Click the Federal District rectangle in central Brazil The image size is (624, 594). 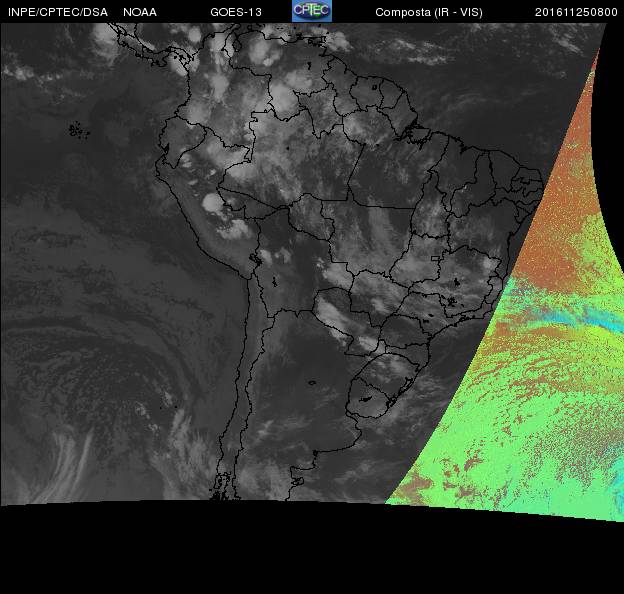pyautogui.click(x=435, y=259)
